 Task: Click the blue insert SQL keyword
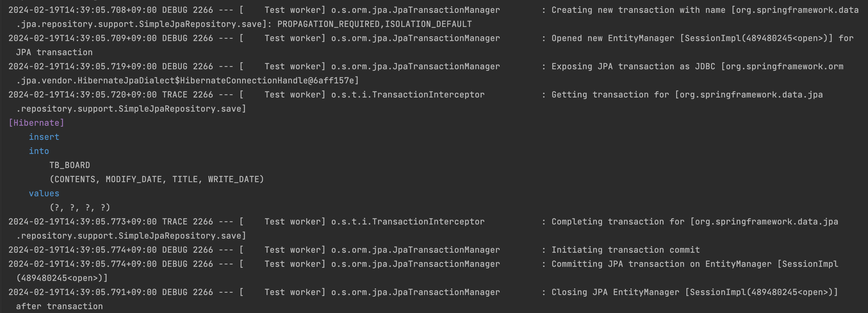click(44, 137)
